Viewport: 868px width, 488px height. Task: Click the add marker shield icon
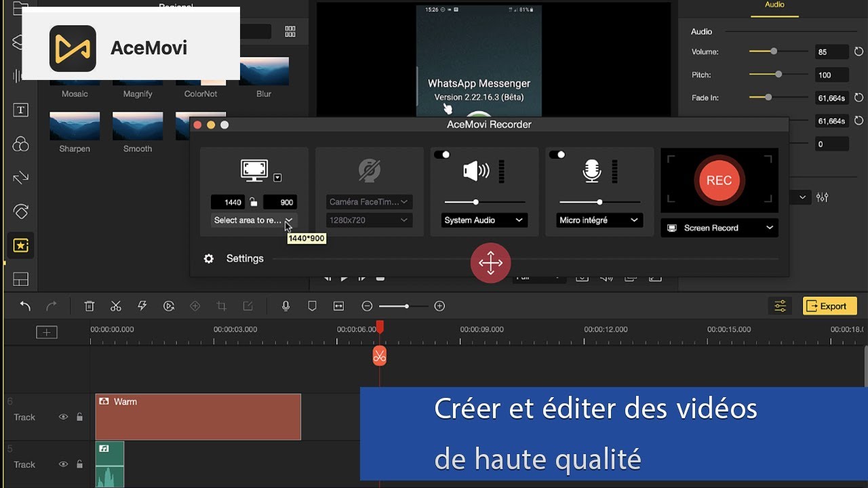pos(312,306)
